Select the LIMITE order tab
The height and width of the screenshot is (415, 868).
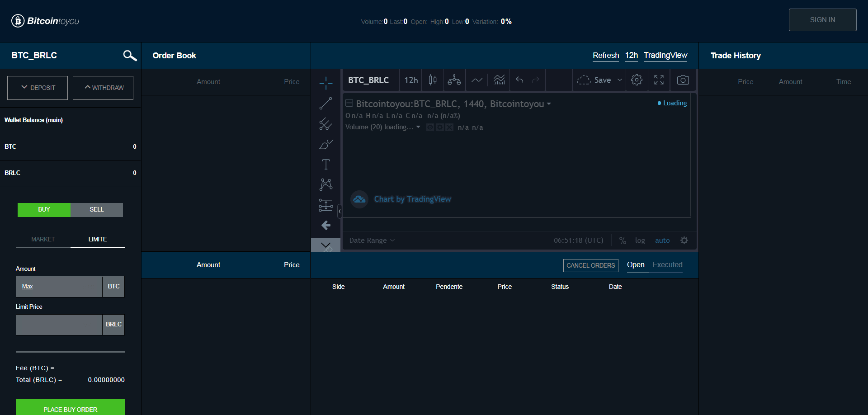(98, 240)
